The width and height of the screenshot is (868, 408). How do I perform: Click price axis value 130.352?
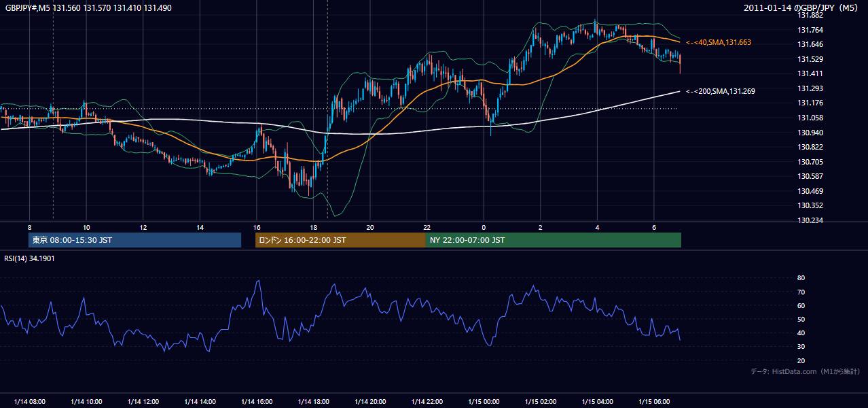[x=810, y=206]
